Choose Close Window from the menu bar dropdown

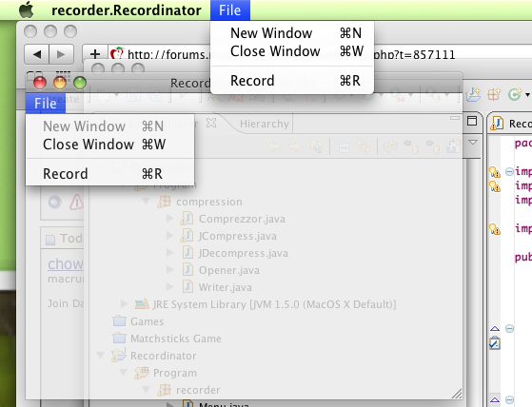click(x=292, y=51)
